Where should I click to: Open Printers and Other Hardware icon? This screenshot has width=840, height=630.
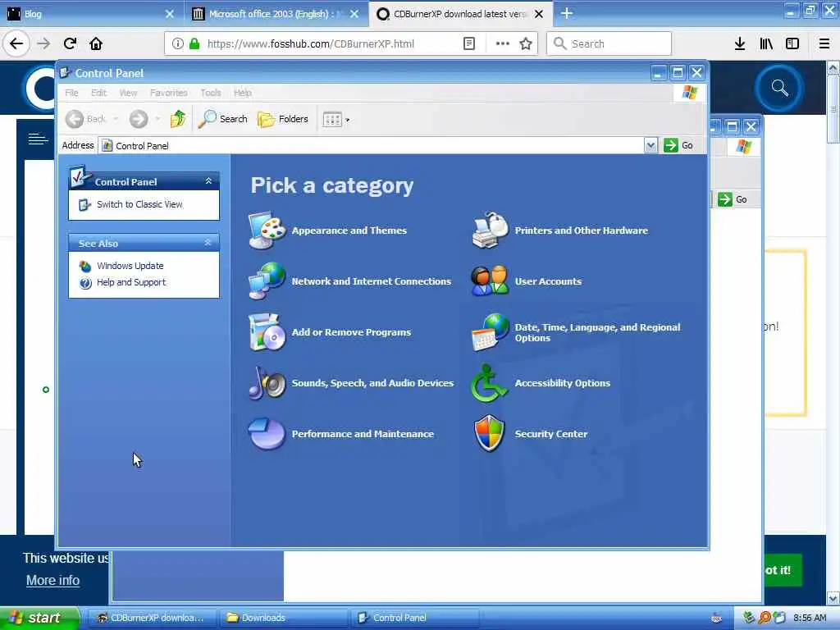tap(490, 231)
